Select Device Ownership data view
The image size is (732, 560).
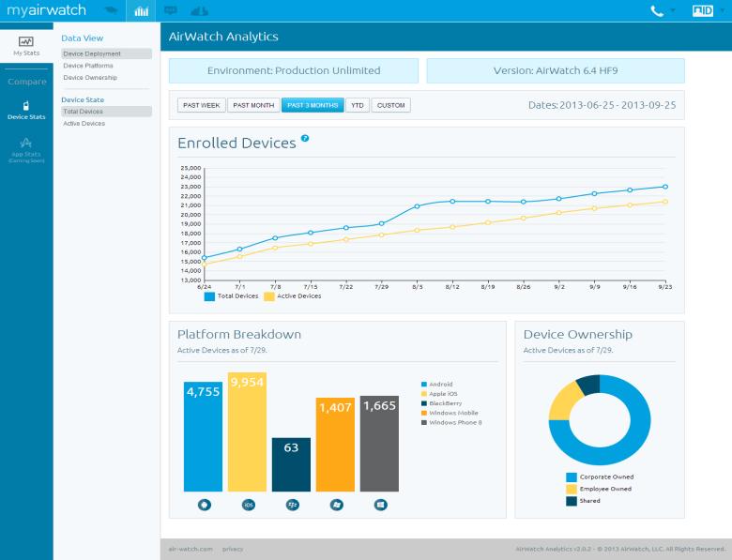pyautogui.click(x=90, y=78)
